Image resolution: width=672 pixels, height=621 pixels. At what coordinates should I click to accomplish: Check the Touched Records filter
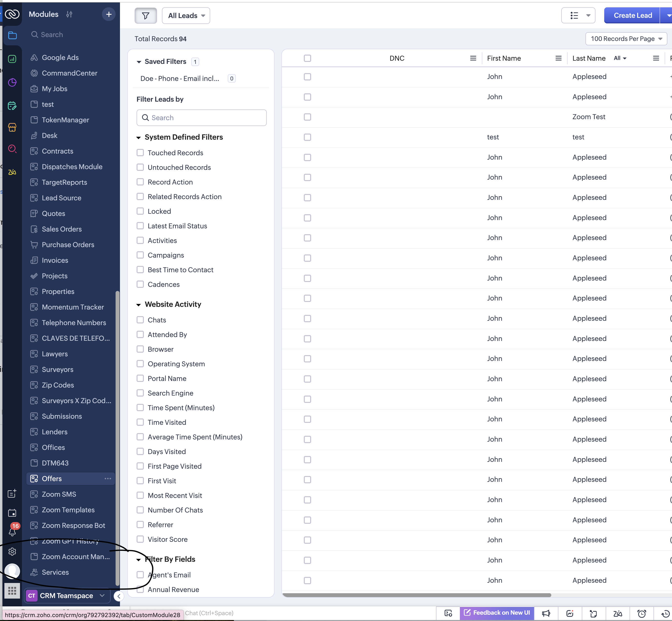[x=140, y=153]
